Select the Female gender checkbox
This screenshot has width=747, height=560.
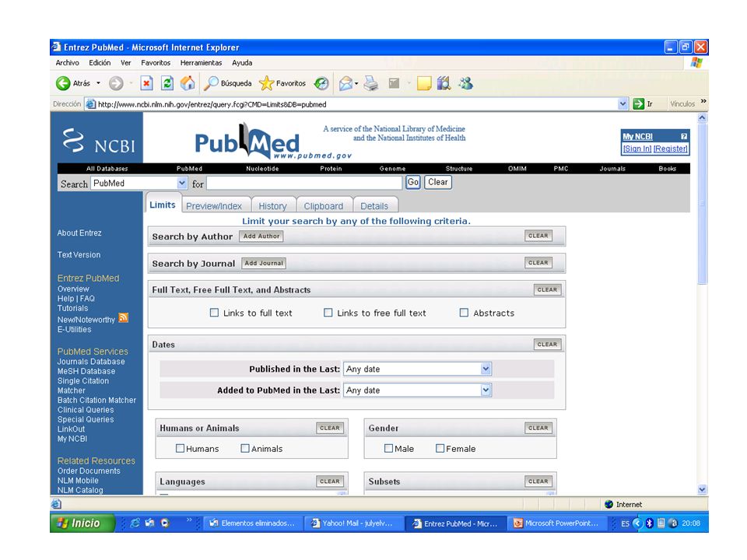click(440, 448)
